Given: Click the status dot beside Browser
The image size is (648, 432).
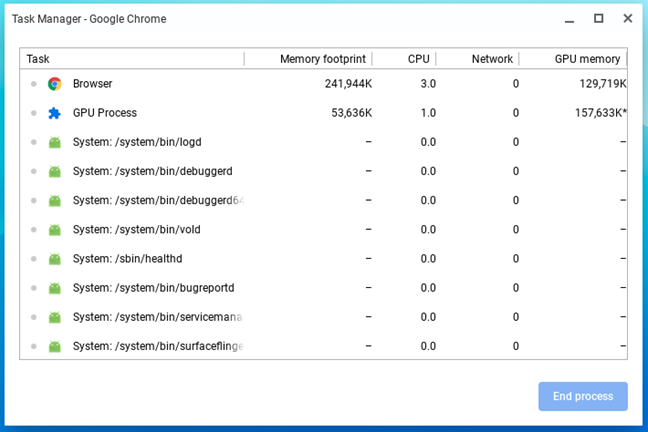Looking at the screenshot, I should [33, 84].
